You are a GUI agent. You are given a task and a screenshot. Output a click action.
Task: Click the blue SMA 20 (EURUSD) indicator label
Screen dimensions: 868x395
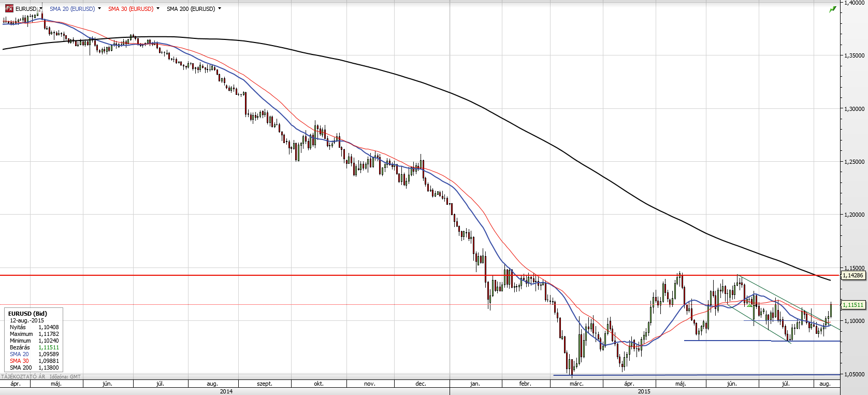pos(72,9)
